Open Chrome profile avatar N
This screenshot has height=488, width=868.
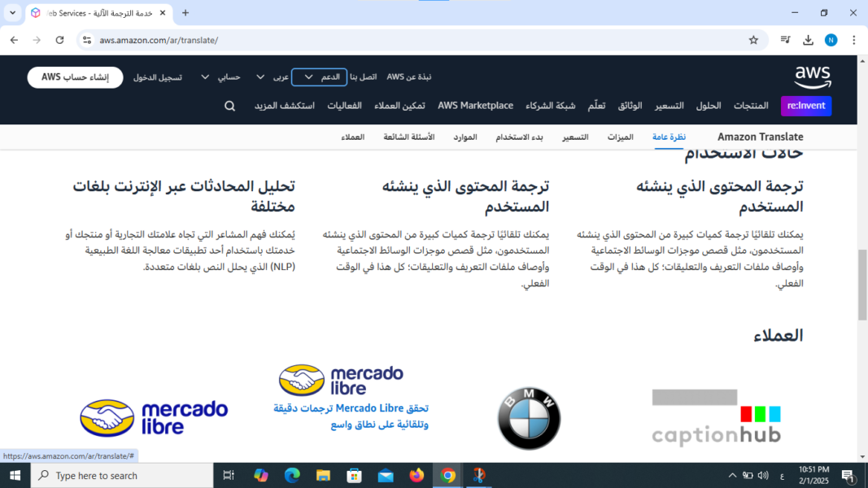coord(831,40)
